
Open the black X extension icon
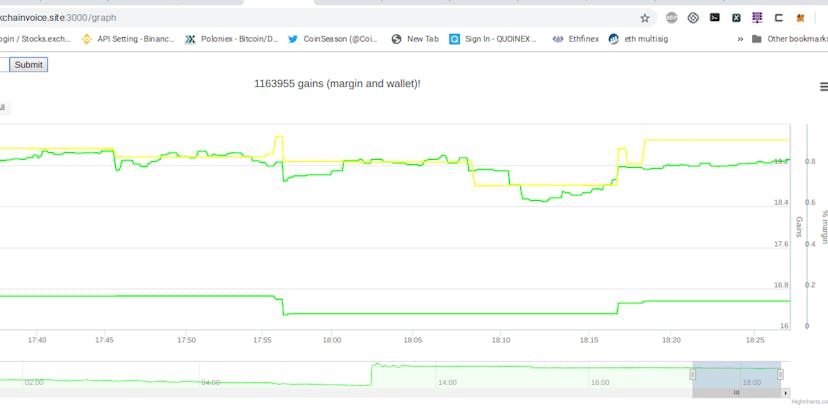pos(736,18)
